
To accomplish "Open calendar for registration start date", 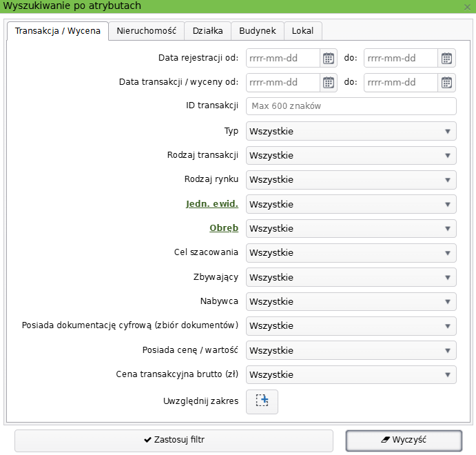I will tap(329, 58).
